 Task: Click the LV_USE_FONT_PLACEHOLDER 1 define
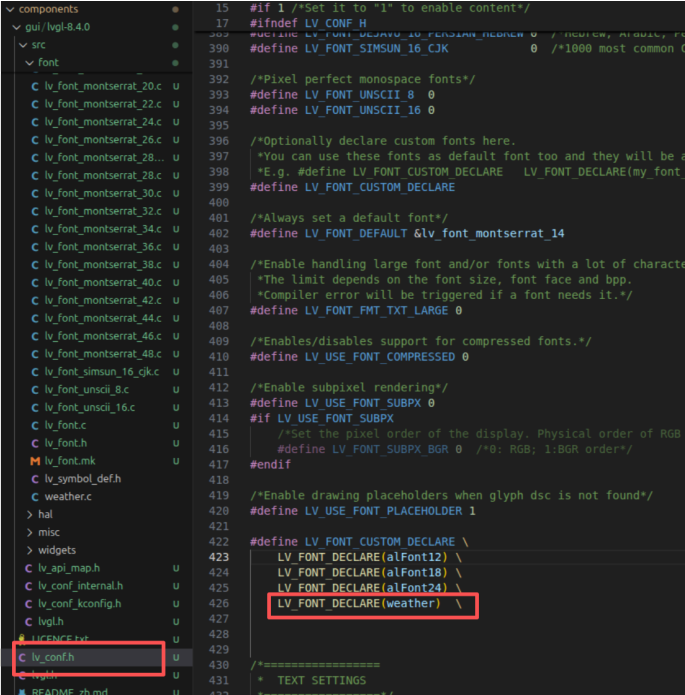coord(363,511)
